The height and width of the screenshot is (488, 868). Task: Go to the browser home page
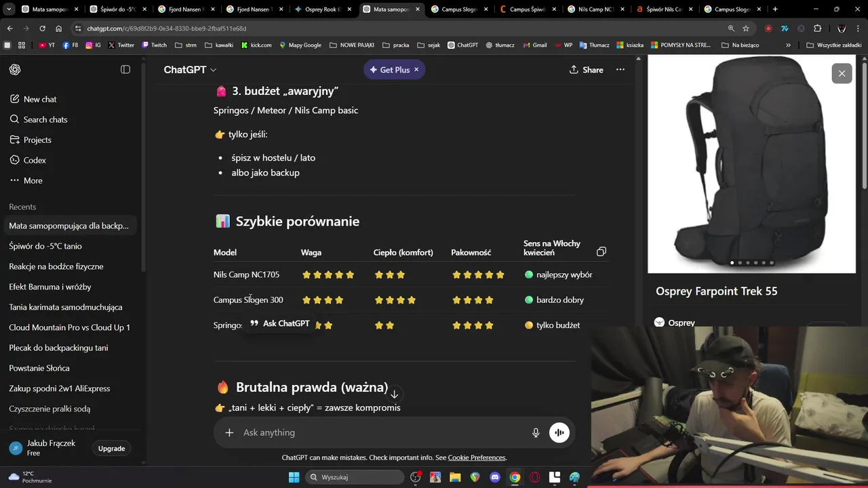pos(58,28)
